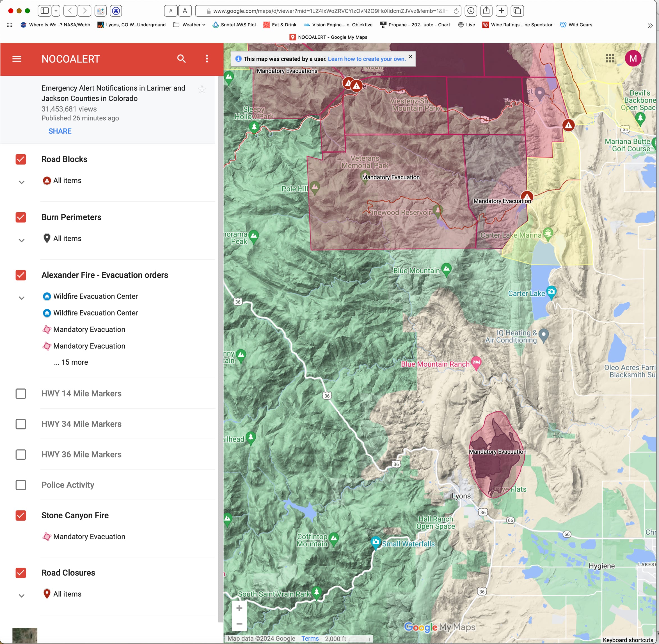The width and height of the screenshot is (659, 644).
Task: Click the Blue Mountain peak marker
Action: pyautogui.click(x=447, y=270)
